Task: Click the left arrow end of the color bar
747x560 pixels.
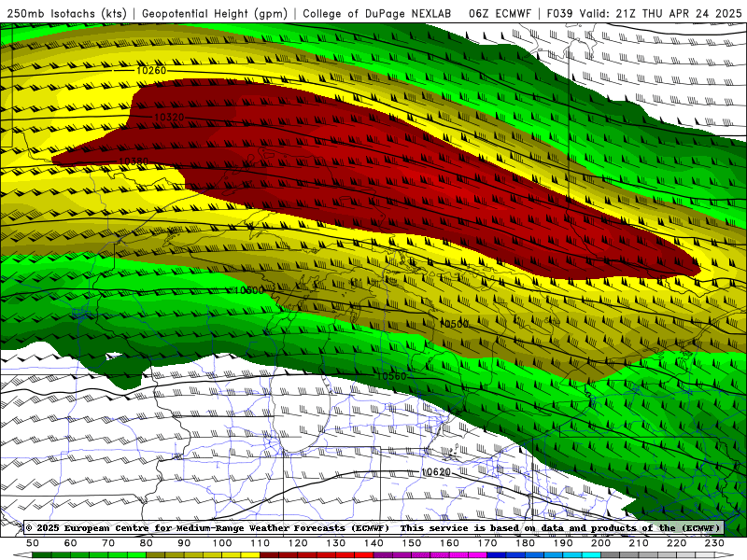Action: coord(22,555)
